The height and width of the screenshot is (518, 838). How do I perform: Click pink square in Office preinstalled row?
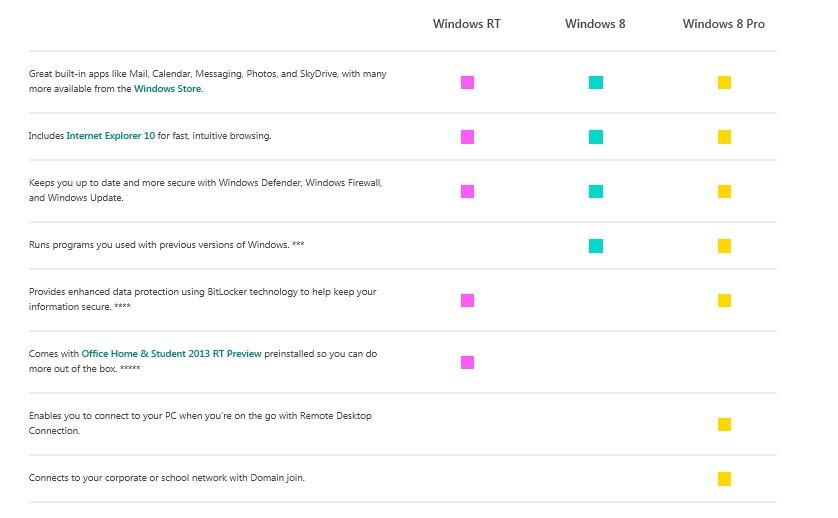467,362
